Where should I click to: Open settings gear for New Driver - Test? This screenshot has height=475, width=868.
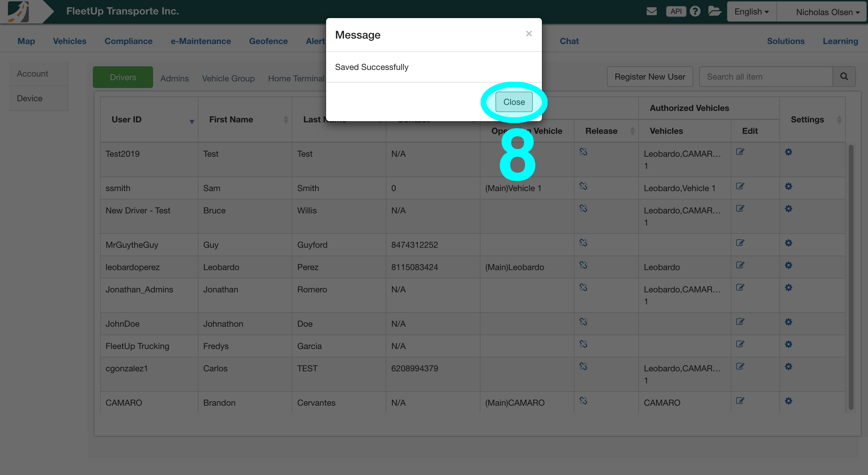pos(788,209)
